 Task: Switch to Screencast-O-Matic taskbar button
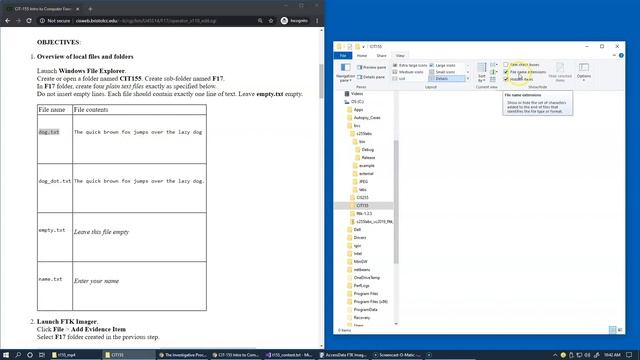pyautogui.click(x=398, y=355)
